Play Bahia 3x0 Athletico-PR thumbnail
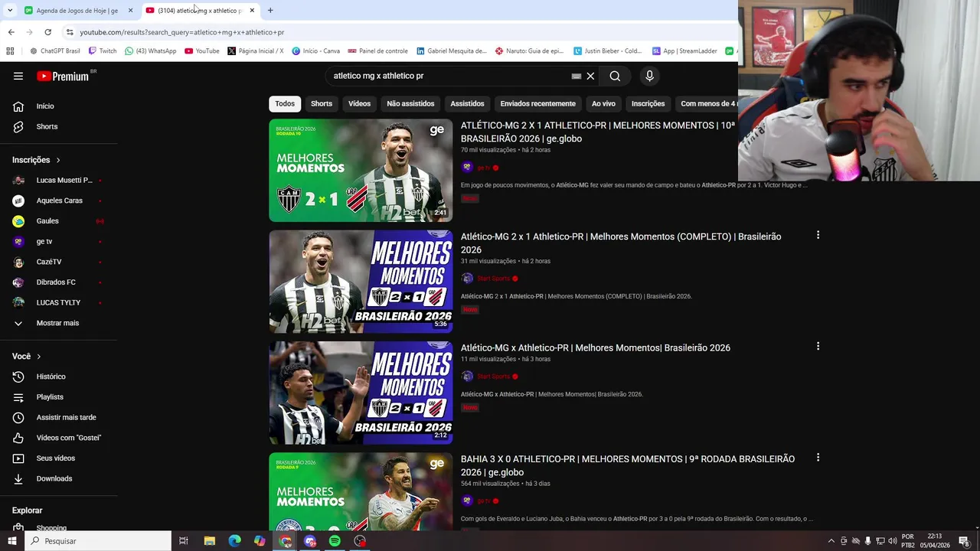 tap(361, 491)
